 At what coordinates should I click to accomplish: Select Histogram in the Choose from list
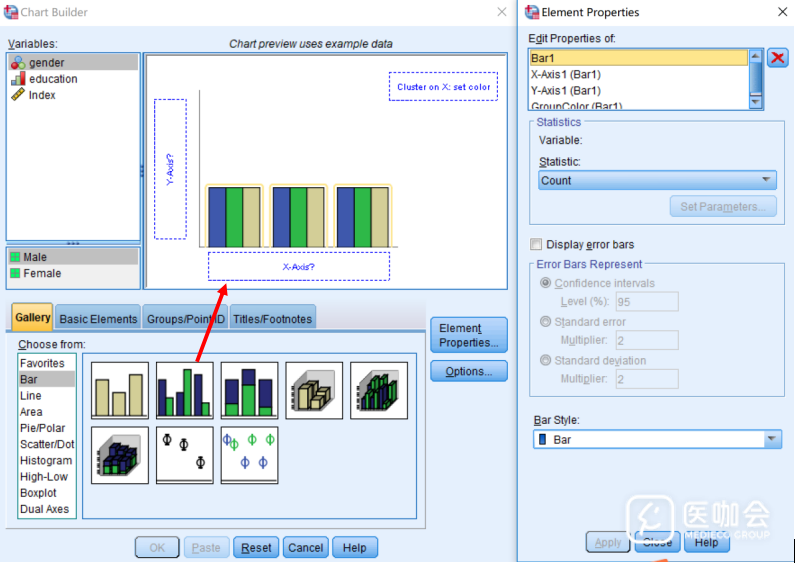click(46, 460)
